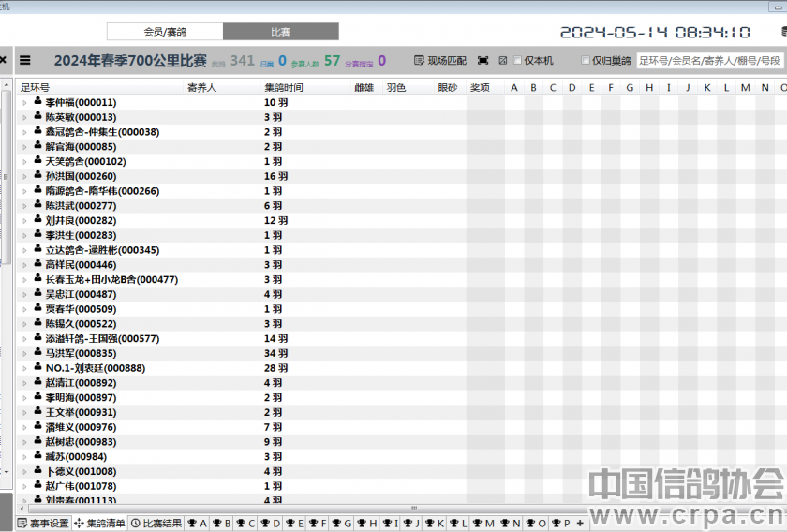Image resolution: width=787 pixels, height=532 pixels.
Task: Click the member icon of 天笑鸽舍(000102)
Action: (x=37, y=160)
